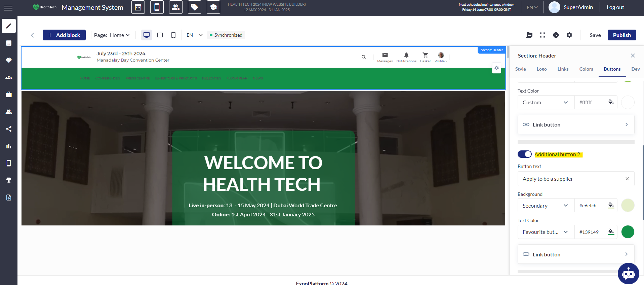Screen dimensions: 644x285
Task: Switch to the Style tab
Action: pyautogui.click(x=521, y=69)
